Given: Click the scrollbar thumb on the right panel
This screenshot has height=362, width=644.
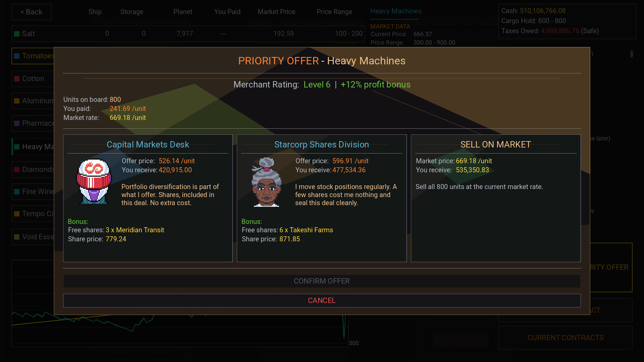Looking at the screenshot, I should [632, 54].
